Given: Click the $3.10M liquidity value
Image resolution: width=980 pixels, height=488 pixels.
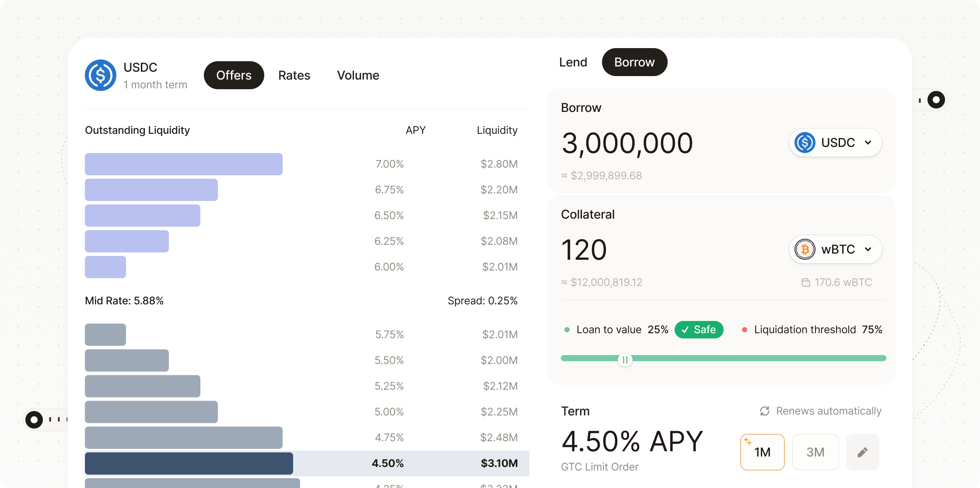Looking at the screenshot, I should pos(499,464).
